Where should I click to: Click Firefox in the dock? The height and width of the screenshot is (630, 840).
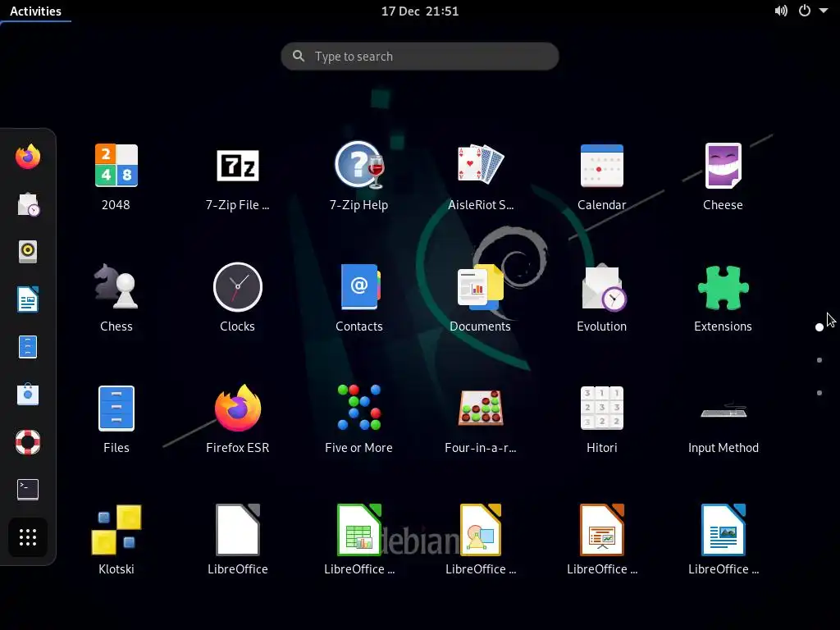click(28, 157)
